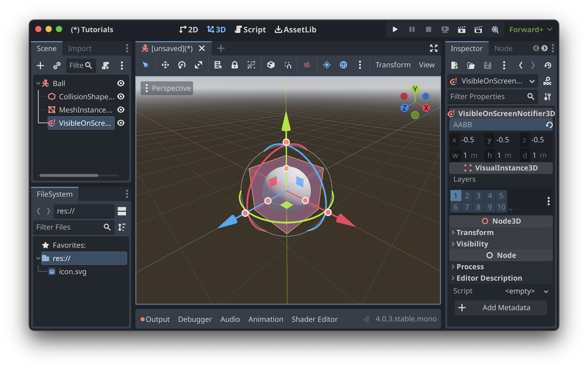Open the Transform menu in viewport
Screen dimensions: 588x369
tap(393, 65)
